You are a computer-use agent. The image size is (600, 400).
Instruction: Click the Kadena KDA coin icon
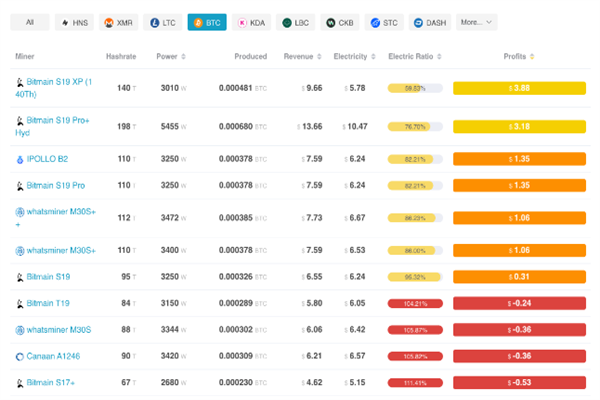click(x=242, y=23)
